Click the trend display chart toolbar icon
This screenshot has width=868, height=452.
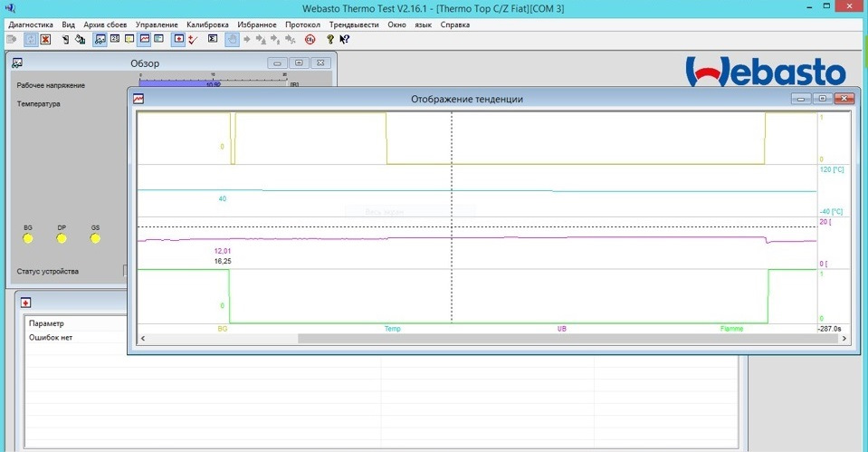pos(145,40)
